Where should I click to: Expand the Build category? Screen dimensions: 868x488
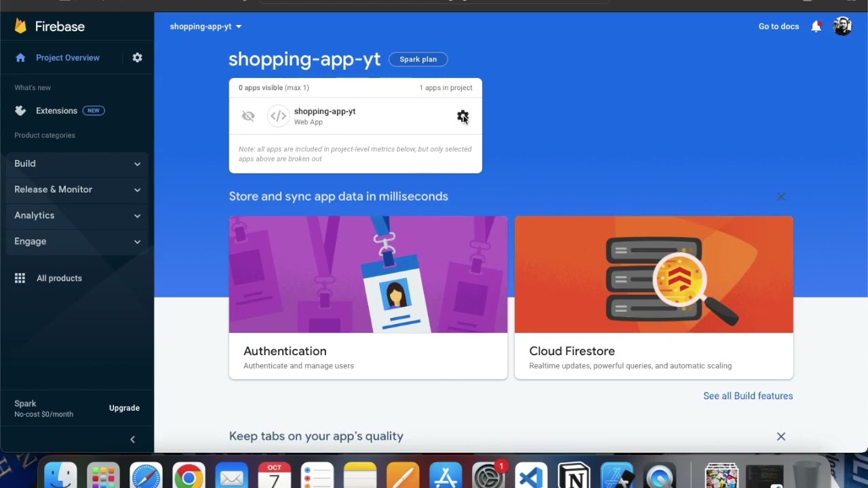coord(77,163)
